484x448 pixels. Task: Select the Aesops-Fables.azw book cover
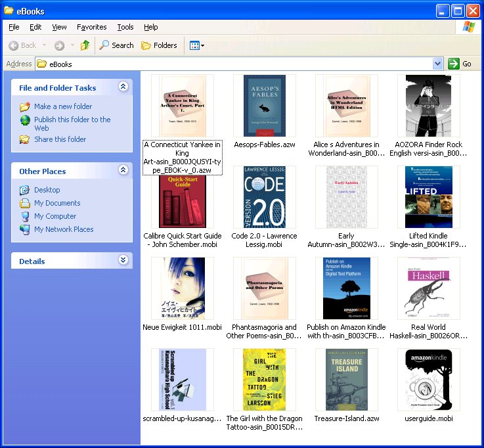click(264, 106)
